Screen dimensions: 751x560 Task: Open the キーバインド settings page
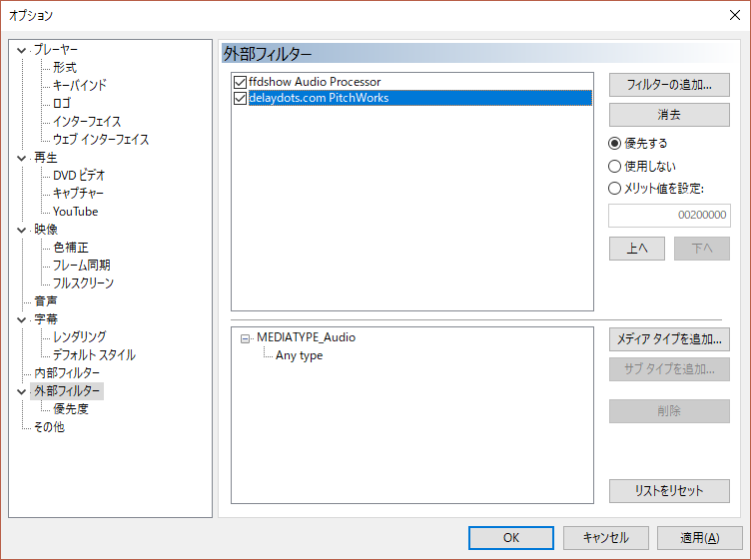80,85
